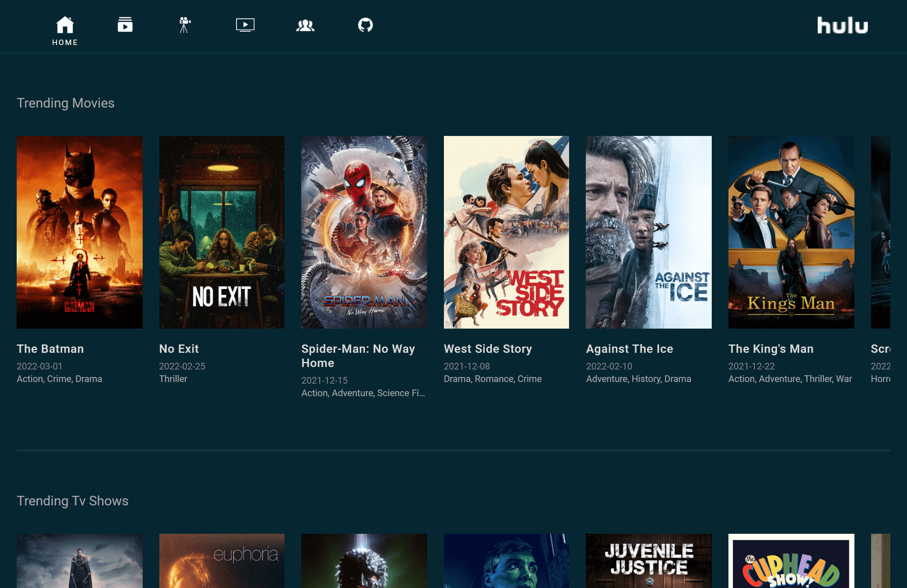Open the GitHub integration icon
This screenshot has width=907, height=588.
(365, 25)
